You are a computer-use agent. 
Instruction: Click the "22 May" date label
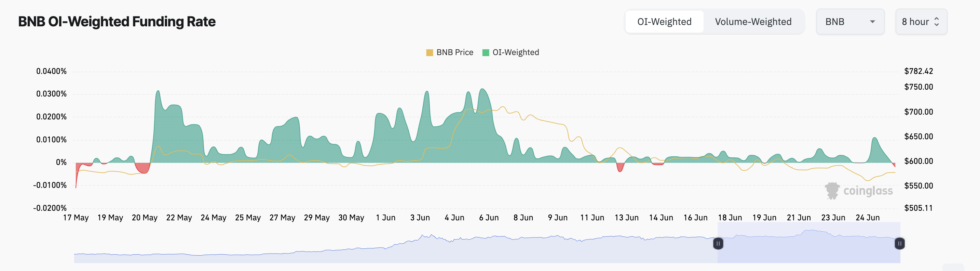pyautogui.click(x=179, y=218)
